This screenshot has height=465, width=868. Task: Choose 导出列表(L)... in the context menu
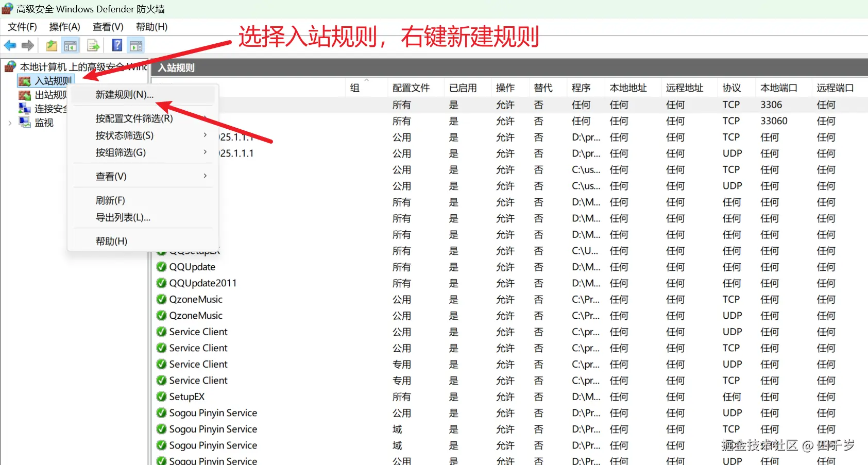pos(143,217)
